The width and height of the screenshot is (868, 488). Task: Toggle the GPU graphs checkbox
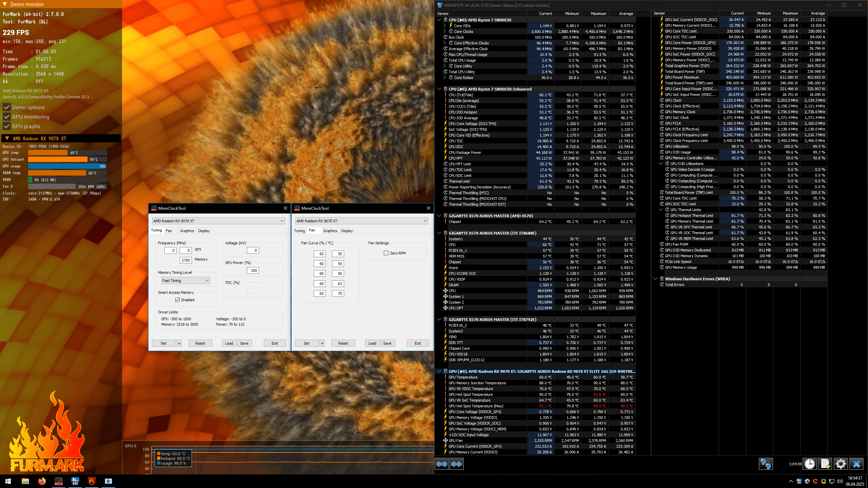click(x=6, y=126)
